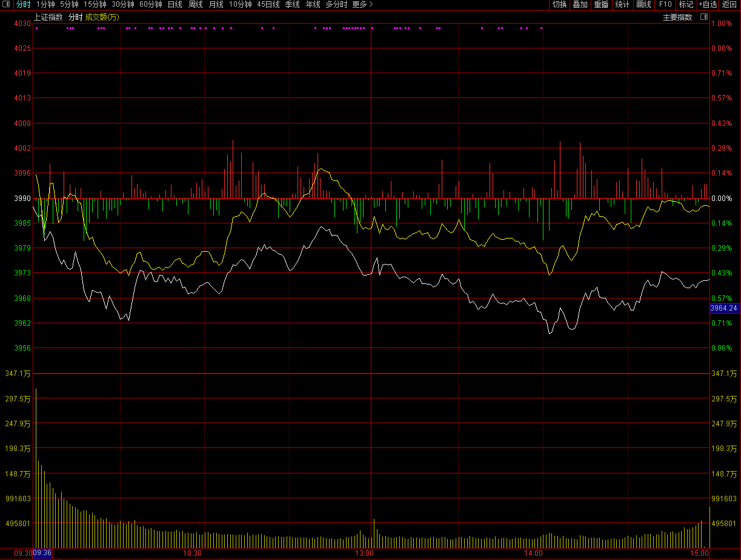The image size is (741, 560).
Task: Click the 3964.24 current price label
Action: click(x=725, y=308)
